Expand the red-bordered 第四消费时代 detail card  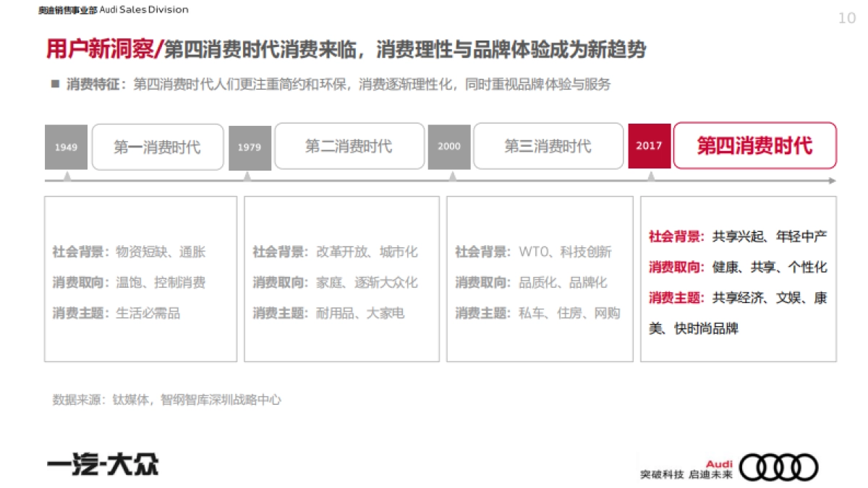click(739, 278)
